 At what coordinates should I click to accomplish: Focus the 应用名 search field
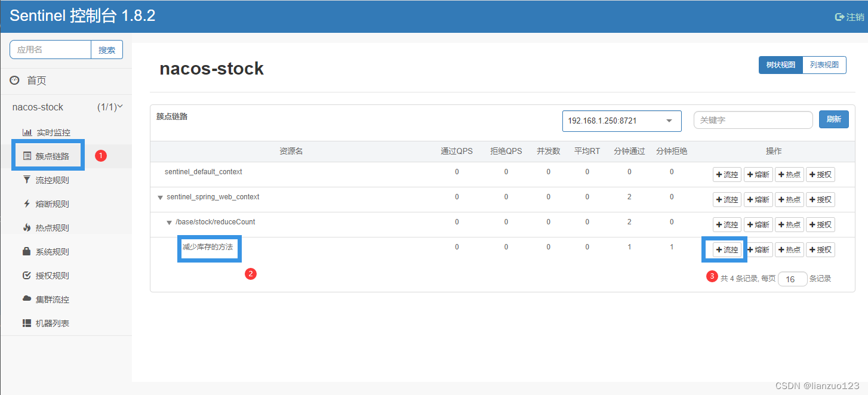point(50,50)
